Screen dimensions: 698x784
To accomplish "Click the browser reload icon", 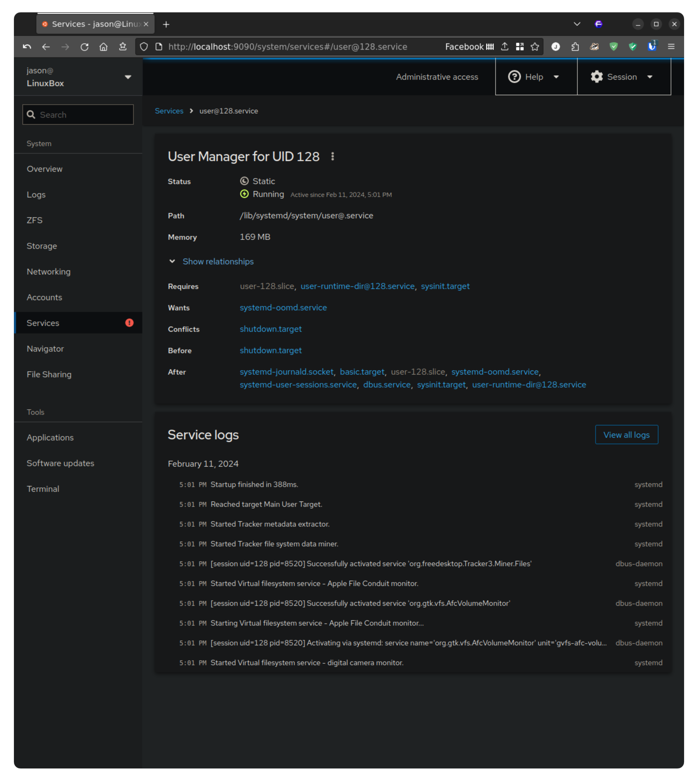I will point(84,47).
